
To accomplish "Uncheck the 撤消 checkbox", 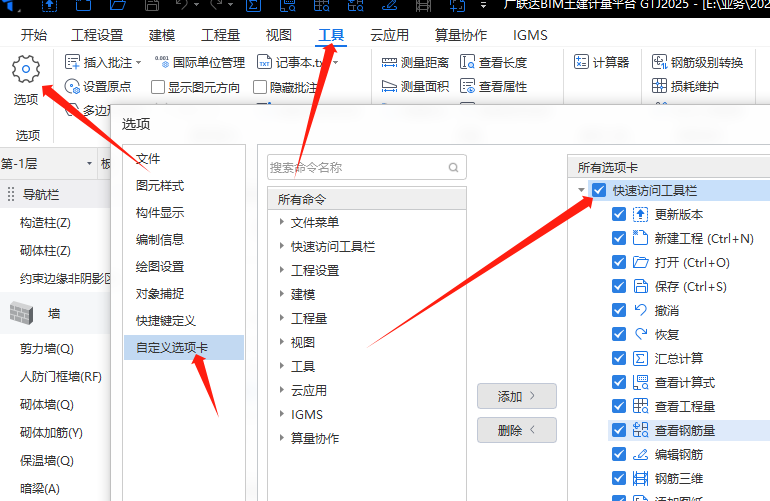I will [619, 310].
